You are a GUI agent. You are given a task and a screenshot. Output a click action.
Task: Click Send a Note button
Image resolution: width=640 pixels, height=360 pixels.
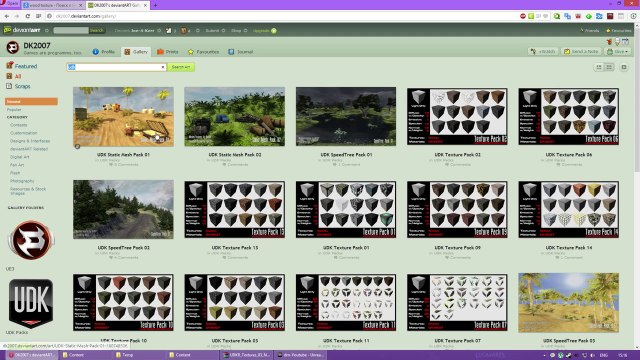click(582, 51)
